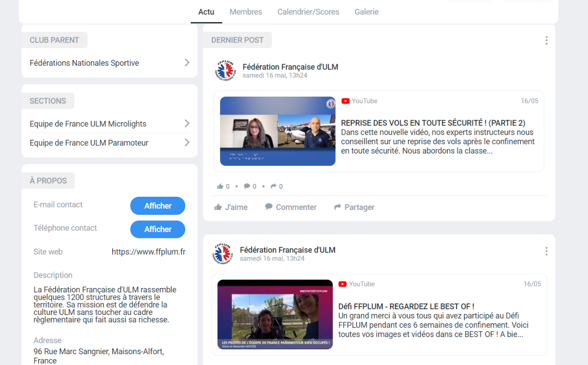Click FFPLUM logo avatar on second post
588x365 pixels.
point(222,254)
